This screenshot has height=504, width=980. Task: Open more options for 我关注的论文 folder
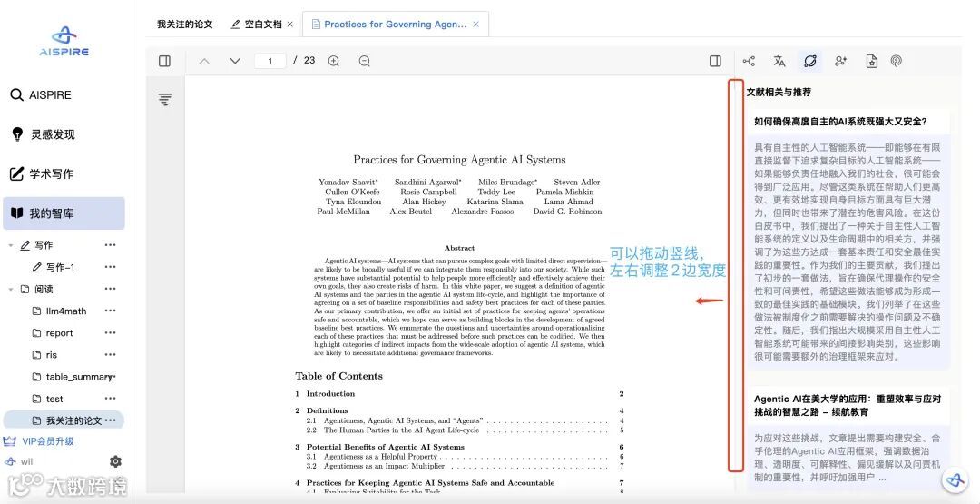111,420
